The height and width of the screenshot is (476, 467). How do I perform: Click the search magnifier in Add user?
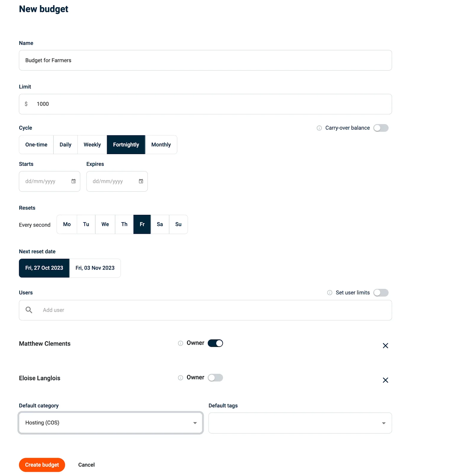coord(29,310)
